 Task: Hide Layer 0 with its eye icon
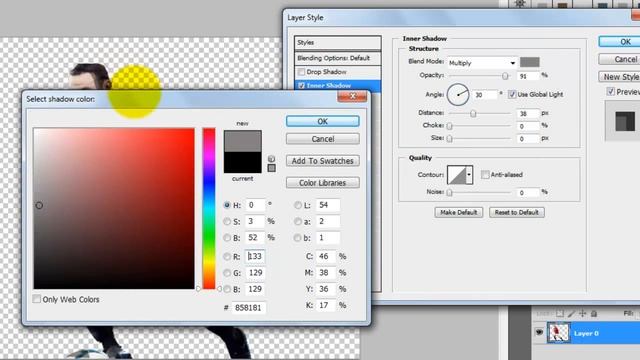[539, 333]
